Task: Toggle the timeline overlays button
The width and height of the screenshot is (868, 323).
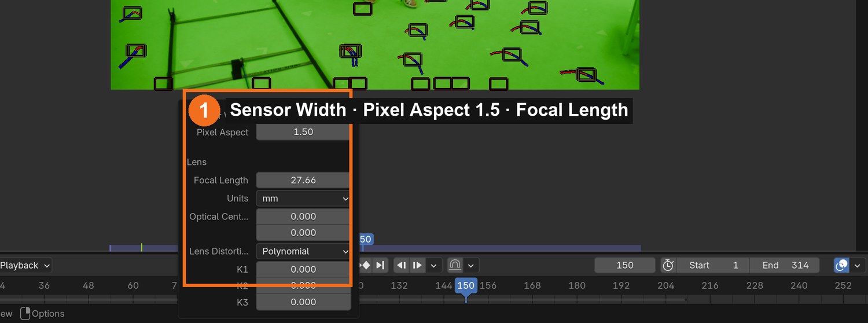Action: pyautogui.click(x=841, y=265)
